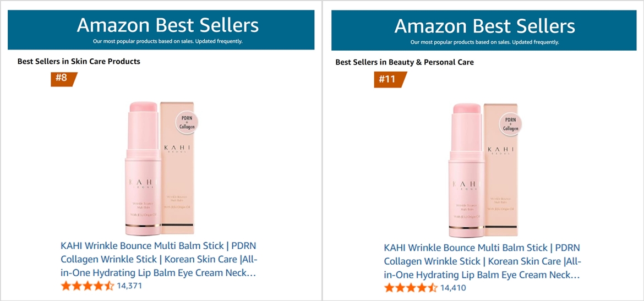Click the right Amazon Best Sellers banner title

click(x=484, y=26)
